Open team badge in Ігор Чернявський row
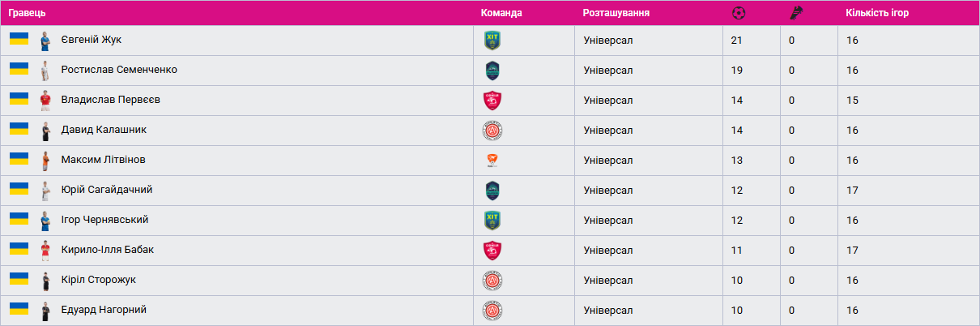980x326 pixels. (492, 220)
